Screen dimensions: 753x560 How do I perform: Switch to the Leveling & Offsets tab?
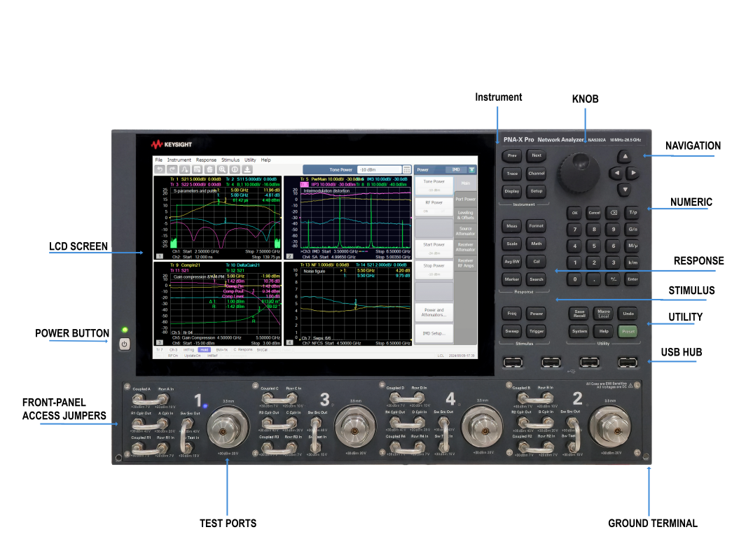click(x=465, y=215)
